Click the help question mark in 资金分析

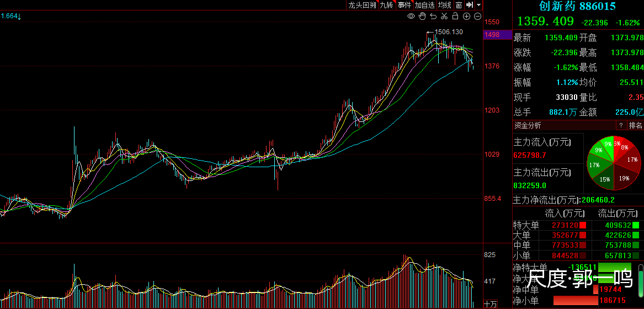[x=621, y=126]
